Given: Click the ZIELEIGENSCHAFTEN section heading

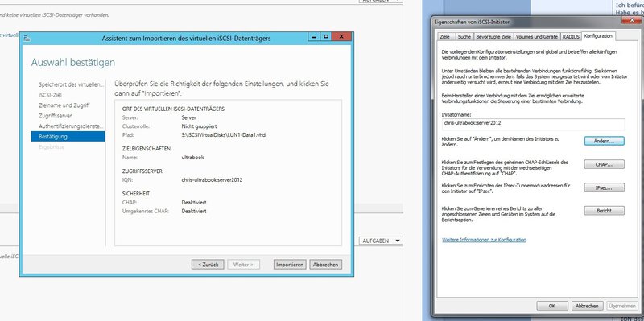Looking at the screenshot, I should pyautogui.click(x=147, y=149).
